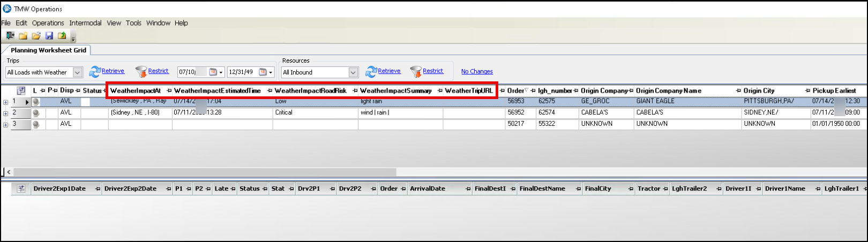Pin the WeatherTripURL column
Screen dimensions: 868x242
(x=502, y=91)
